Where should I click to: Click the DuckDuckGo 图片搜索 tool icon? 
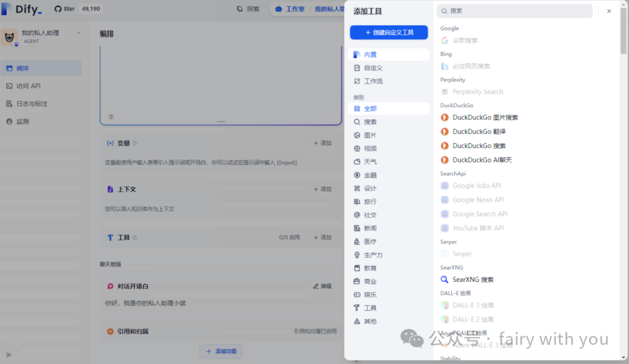coord(445,118)
